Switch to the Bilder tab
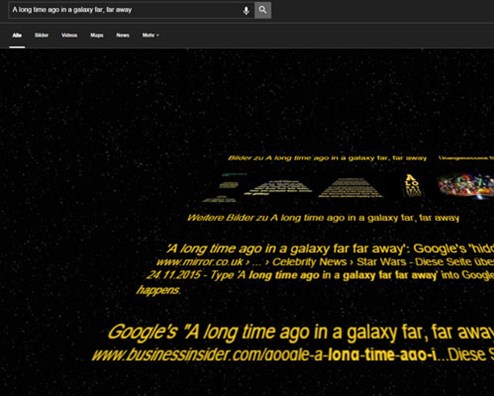This screenshot has height=396, width=494. click(x=42, y=35)
